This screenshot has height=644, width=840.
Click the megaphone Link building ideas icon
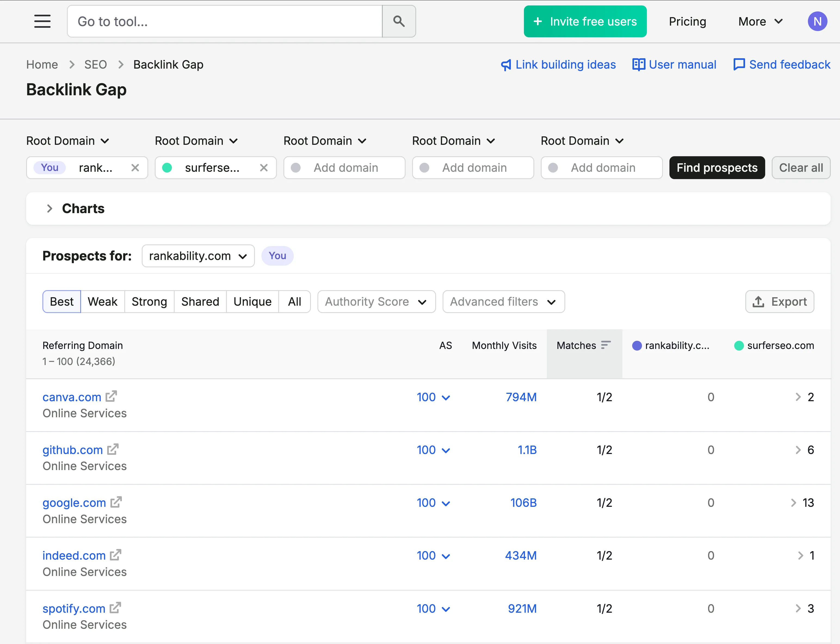coord(506,65)
